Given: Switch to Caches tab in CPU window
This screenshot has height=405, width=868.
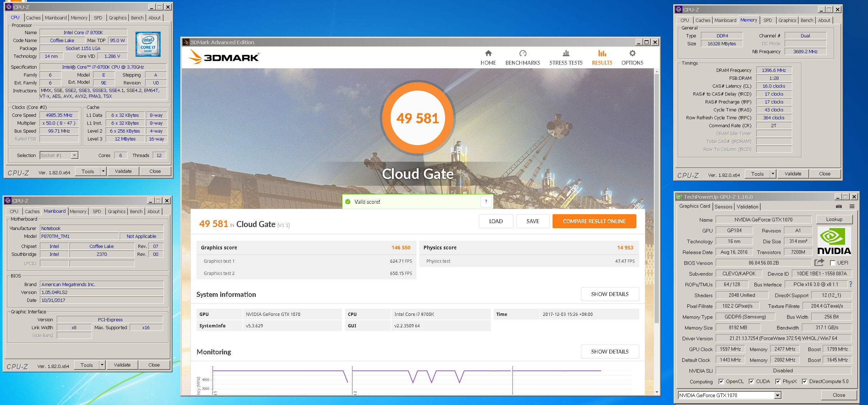Looking at the screenshot, I should click(x=33, y=18).
